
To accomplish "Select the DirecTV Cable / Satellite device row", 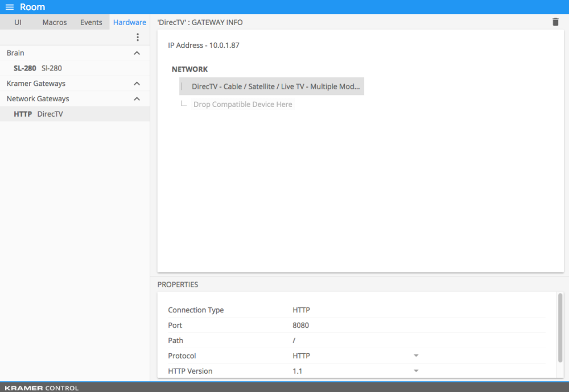I will pos(271,86).
